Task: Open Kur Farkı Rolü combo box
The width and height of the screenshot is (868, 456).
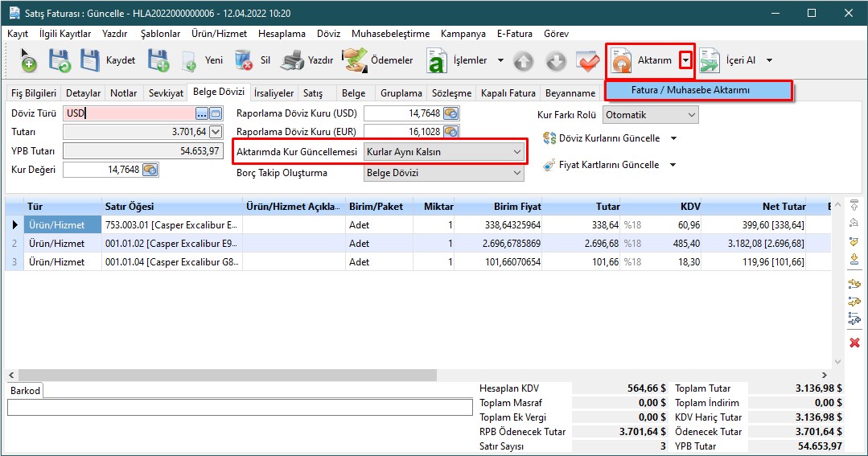Action: point(651,115)
